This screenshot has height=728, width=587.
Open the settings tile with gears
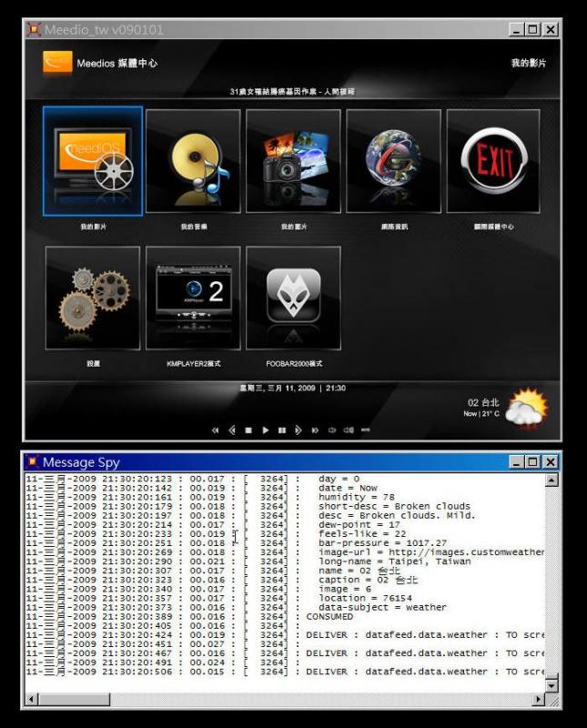coord(93,298)
